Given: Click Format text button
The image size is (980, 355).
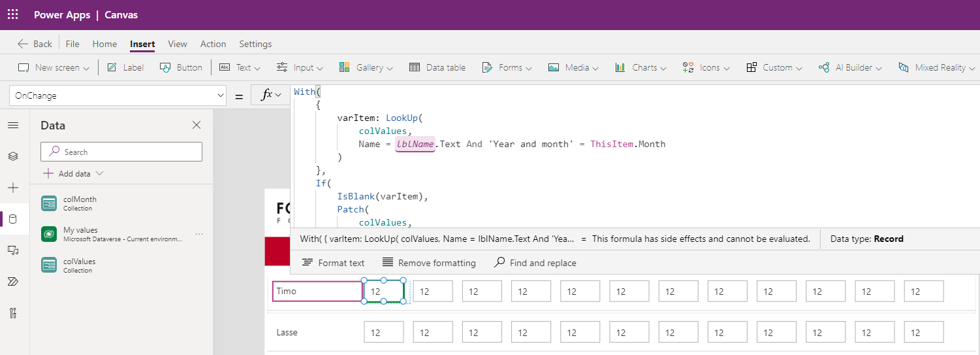Looking at the screenshot, I should coord(333,263).
